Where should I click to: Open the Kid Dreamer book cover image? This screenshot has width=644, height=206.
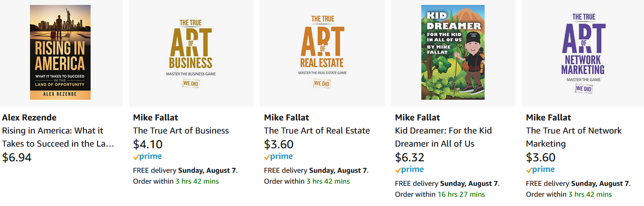tap(453, 52)
